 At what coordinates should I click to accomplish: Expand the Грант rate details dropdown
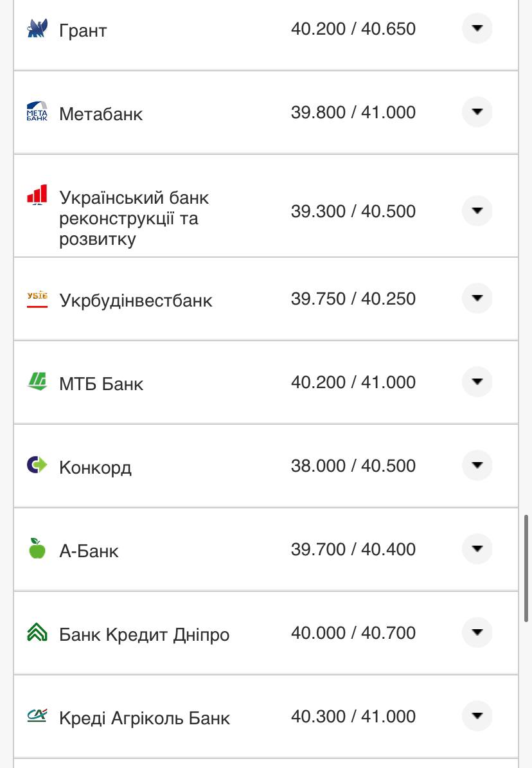[477, 28]
